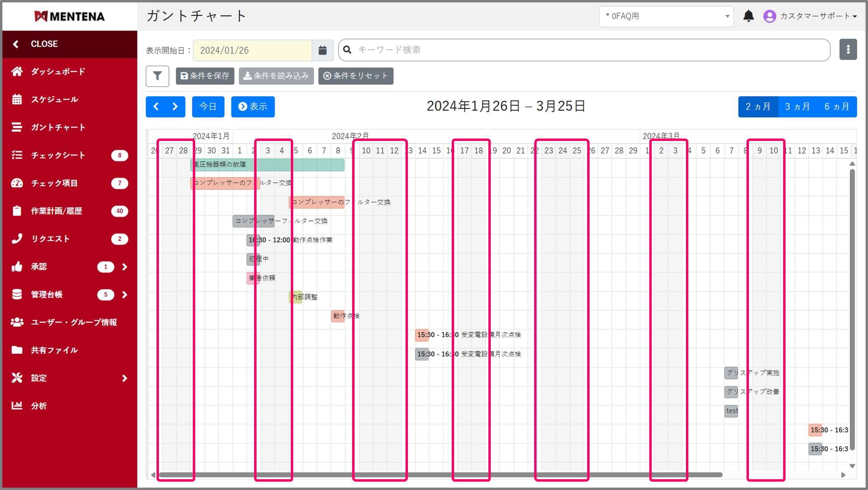Click the 今日 button

tap(208, 107)
